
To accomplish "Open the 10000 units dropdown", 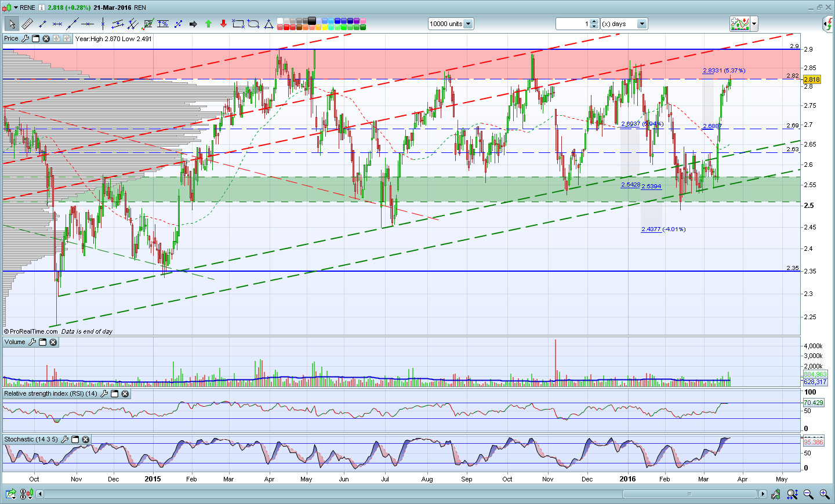I will pyautogui.click(x=468, y=24).
